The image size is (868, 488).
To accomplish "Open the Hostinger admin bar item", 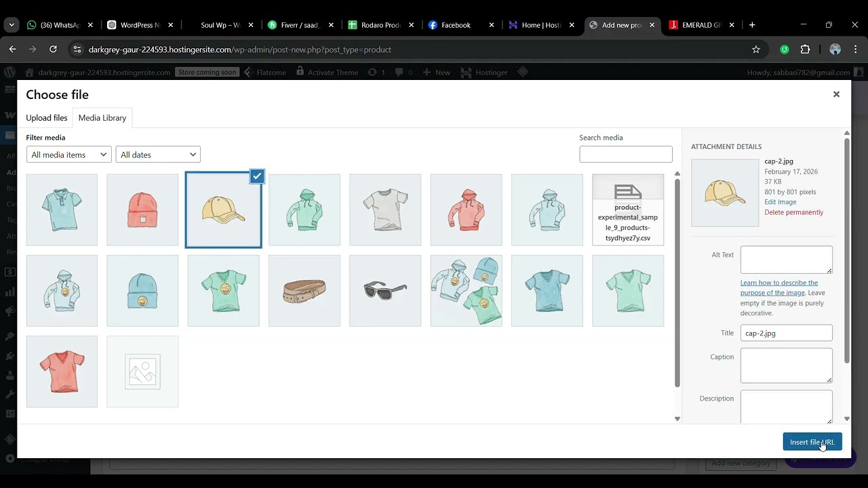I will 484,73.
